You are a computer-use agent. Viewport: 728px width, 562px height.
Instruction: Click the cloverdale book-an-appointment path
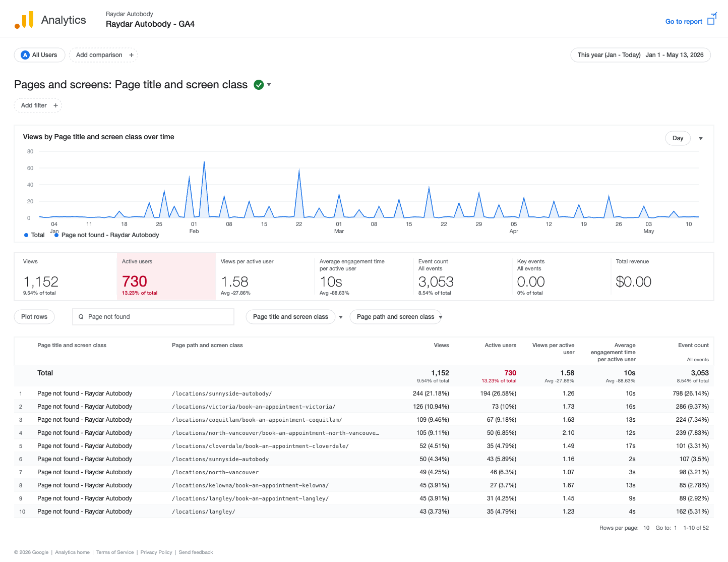coord(260,446)
